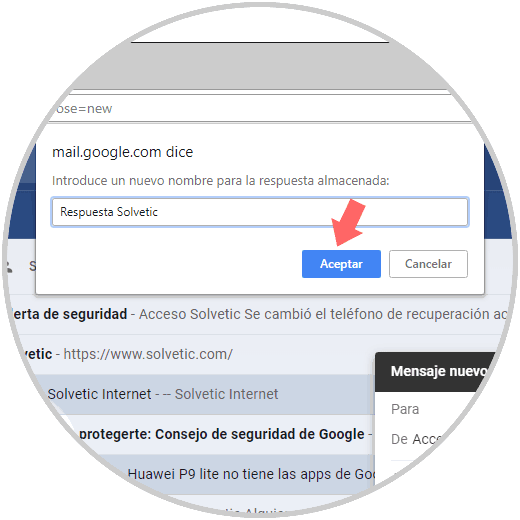Open the 'Alerta de seguridad' email
This screenshot has width=520, height=520.
coord(257,314)
